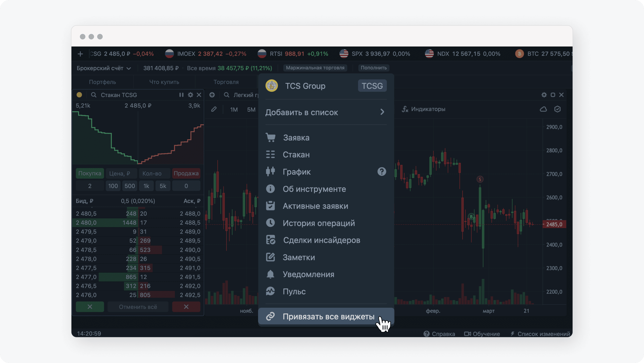Expand Добавить в список submenu
This screenshot has height=363, width=644.
coord(326,112)
